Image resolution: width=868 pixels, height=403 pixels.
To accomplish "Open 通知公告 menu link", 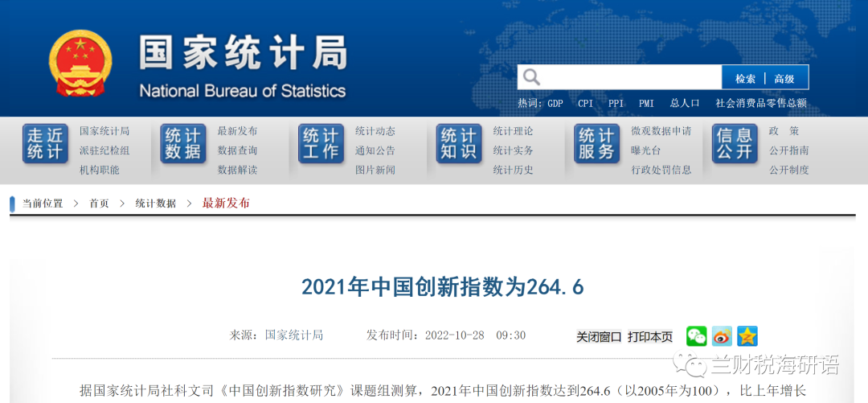I will click(375, 150).
